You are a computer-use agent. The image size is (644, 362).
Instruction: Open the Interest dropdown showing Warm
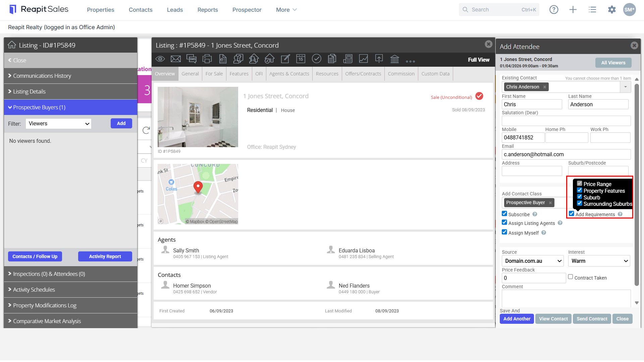click(599, 261)
